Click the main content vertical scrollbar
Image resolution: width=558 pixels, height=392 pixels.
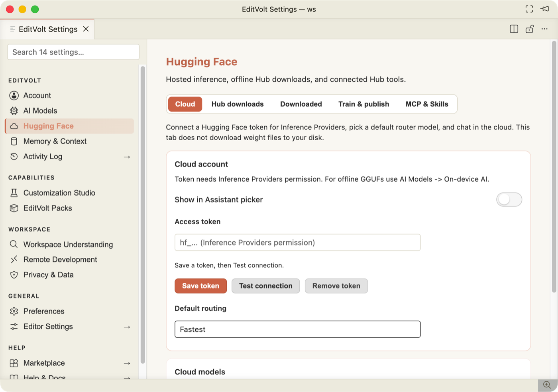coord(554,167)
